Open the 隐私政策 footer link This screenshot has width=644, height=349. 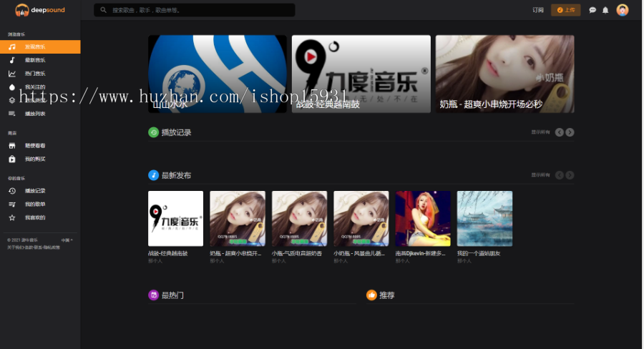pos(52,247)
